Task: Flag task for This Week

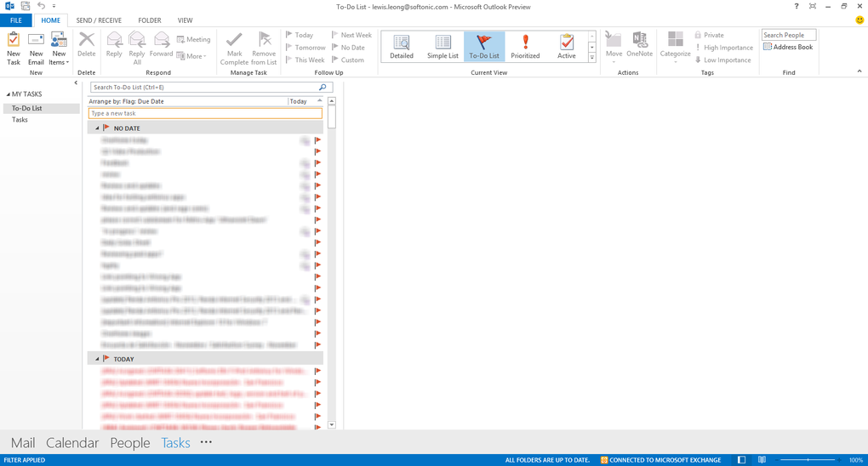Action: point(305,60)
